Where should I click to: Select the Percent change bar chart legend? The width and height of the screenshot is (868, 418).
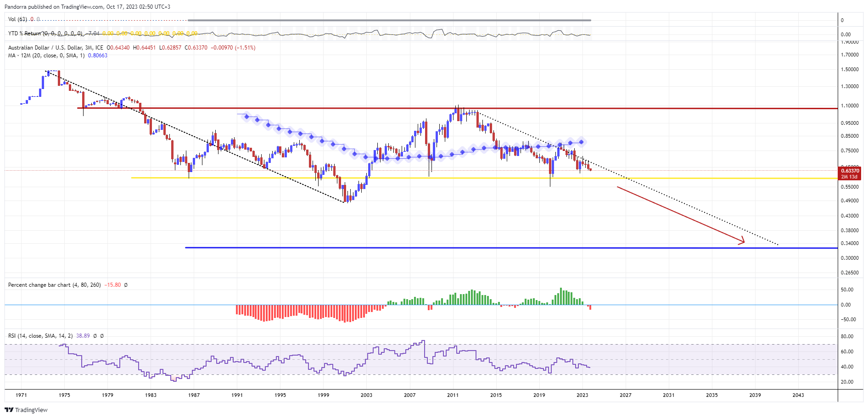(x=54, y=285)
